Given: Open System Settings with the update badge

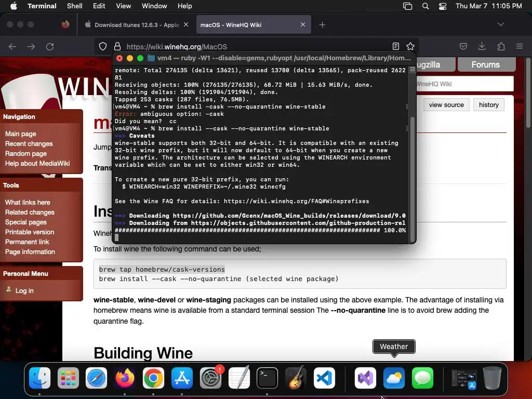Looking at the screenshot, I should point(210,378).
